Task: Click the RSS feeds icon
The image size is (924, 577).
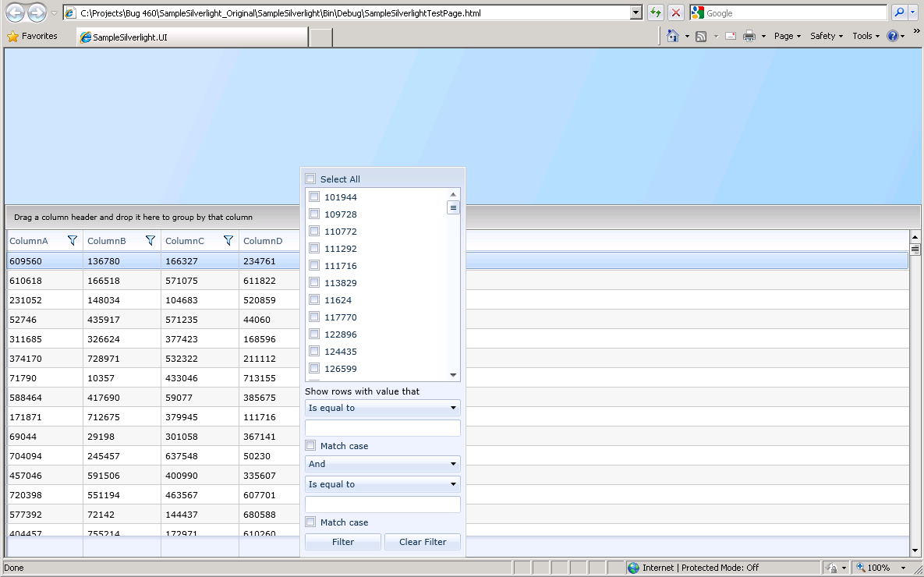Action: click(x=701, y=37)
